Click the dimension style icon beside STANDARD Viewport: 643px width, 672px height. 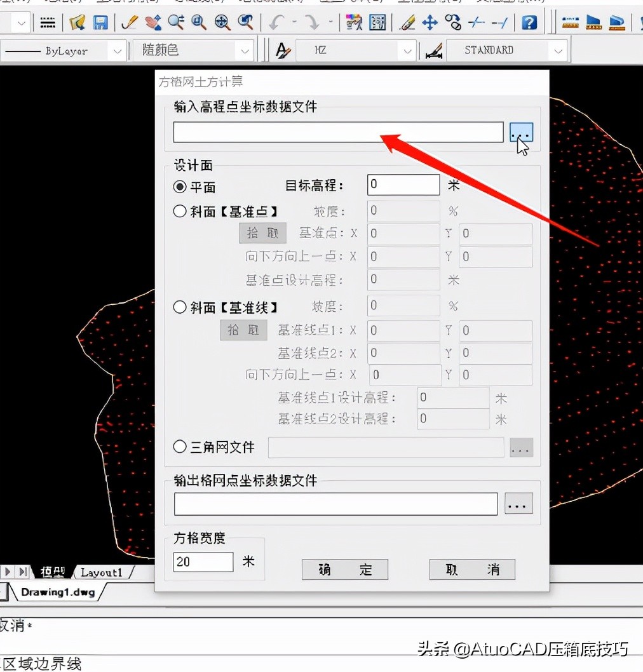(434, 51)
